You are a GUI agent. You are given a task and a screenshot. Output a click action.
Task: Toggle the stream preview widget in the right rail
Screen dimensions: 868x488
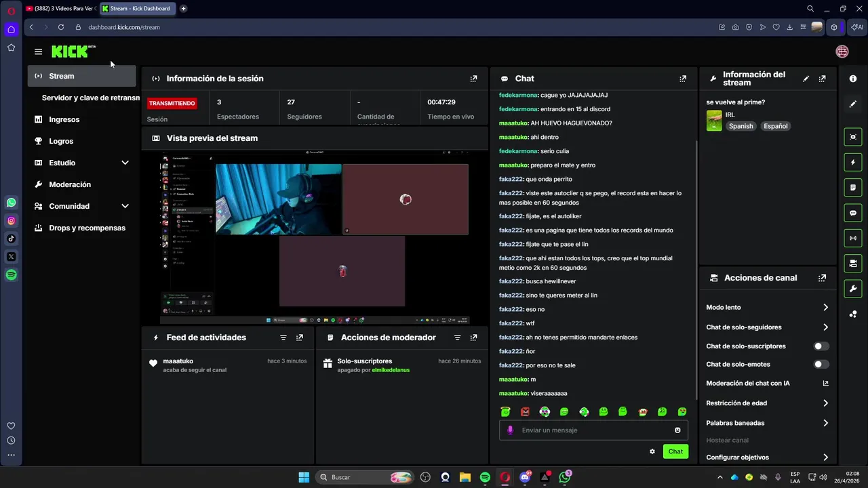tap(853, 137)
